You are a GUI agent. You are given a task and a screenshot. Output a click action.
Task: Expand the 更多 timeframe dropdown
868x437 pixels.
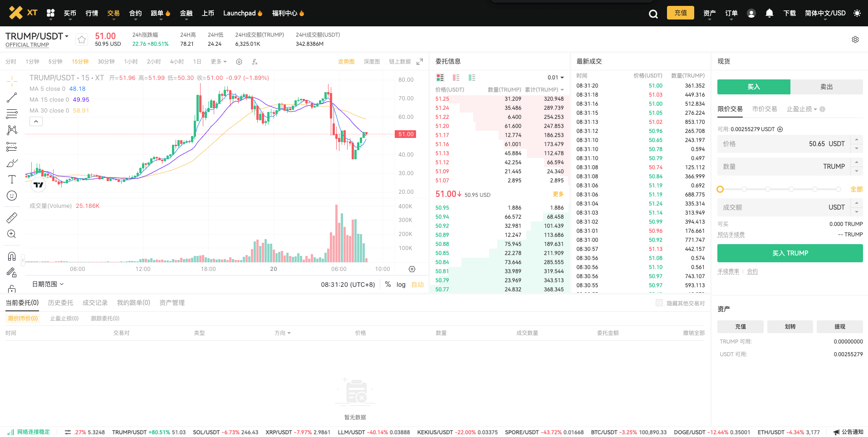pyautogui.click(x=218, y=62)
